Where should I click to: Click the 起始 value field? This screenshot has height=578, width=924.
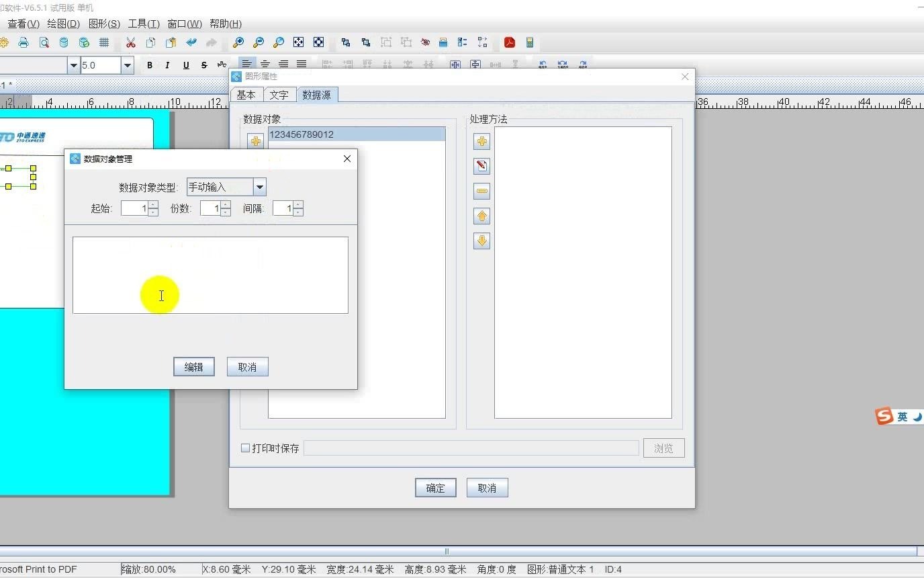point(134,208)
